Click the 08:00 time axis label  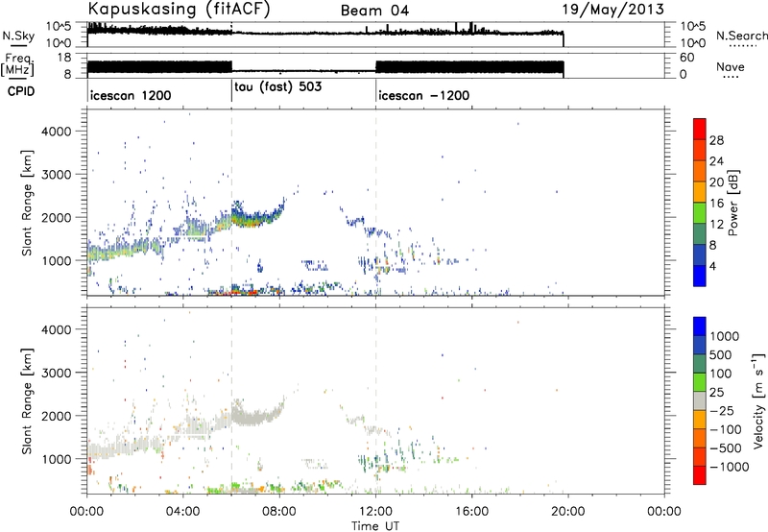click(279, 512)
